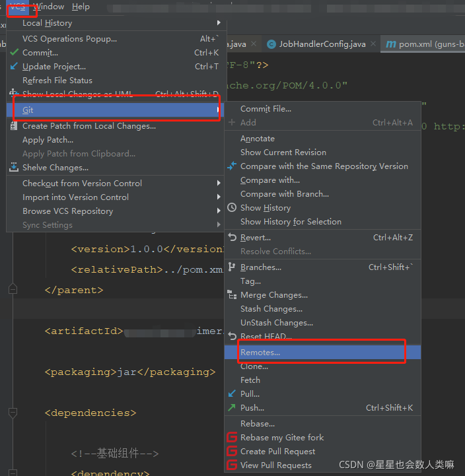Click the branch icon beside Branches

(x=232, y=267)
